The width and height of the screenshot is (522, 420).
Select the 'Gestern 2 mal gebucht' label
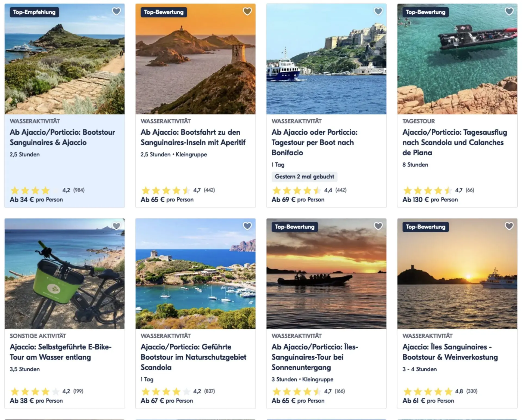point(304,177)
